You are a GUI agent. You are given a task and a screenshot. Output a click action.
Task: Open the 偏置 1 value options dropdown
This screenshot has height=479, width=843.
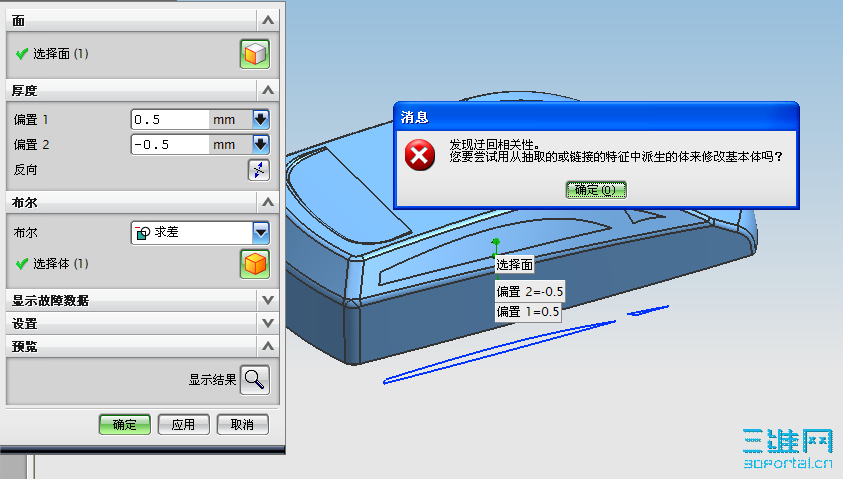261,119
